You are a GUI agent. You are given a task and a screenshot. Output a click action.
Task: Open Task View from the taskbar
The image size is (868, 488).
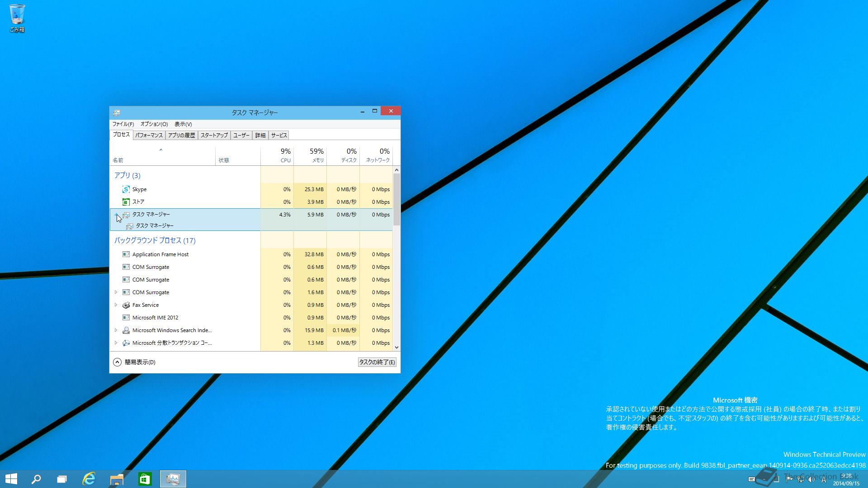pos(62,479)
